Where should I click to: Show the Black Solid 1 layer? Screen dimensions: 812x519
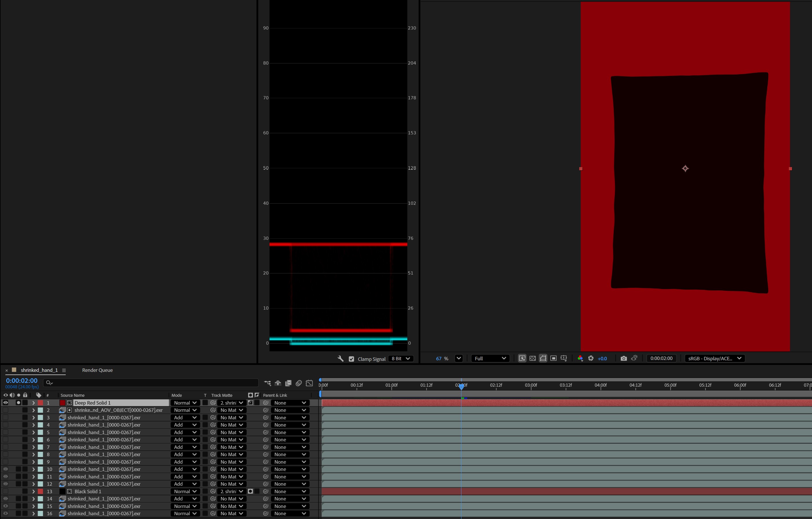tap(6, 491)
